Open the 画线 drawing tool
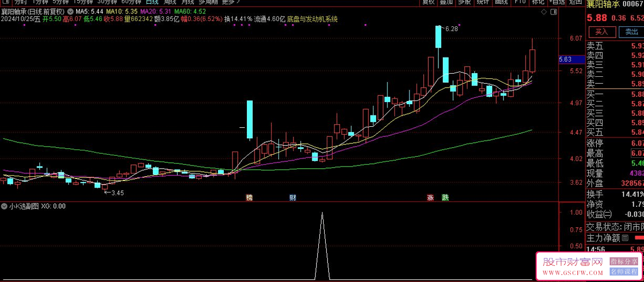 (x=501, y=2)
